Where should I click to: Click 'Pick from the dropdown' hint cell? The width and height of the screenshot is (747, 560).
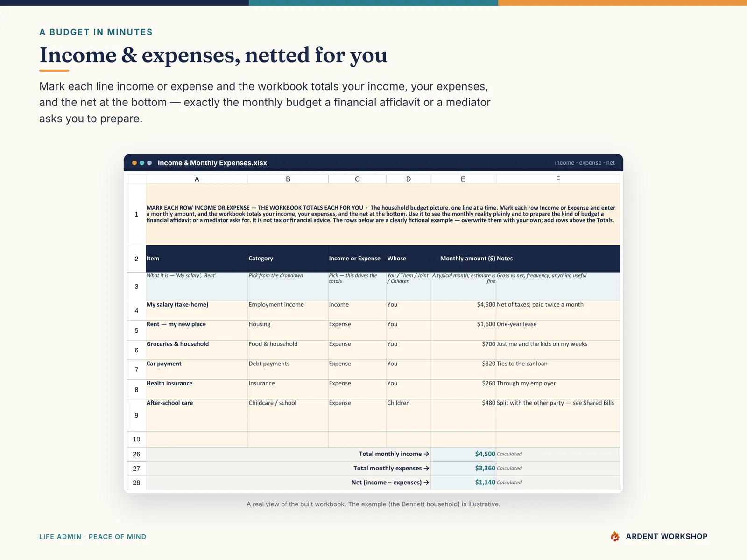point(288,287)
